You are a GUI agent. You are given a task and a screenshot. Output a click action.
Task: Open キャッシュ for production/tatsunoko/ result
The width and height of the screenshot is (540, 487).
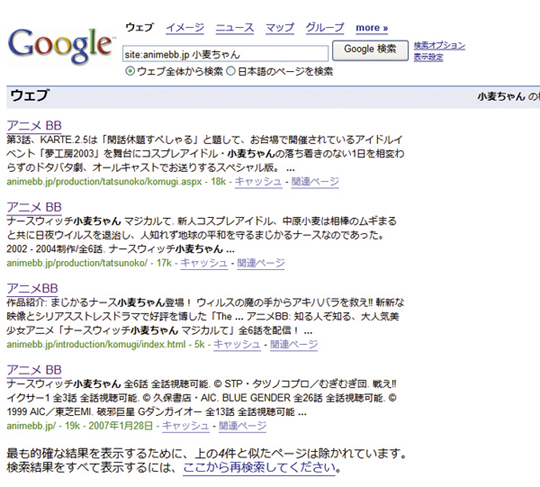point(204,263)
